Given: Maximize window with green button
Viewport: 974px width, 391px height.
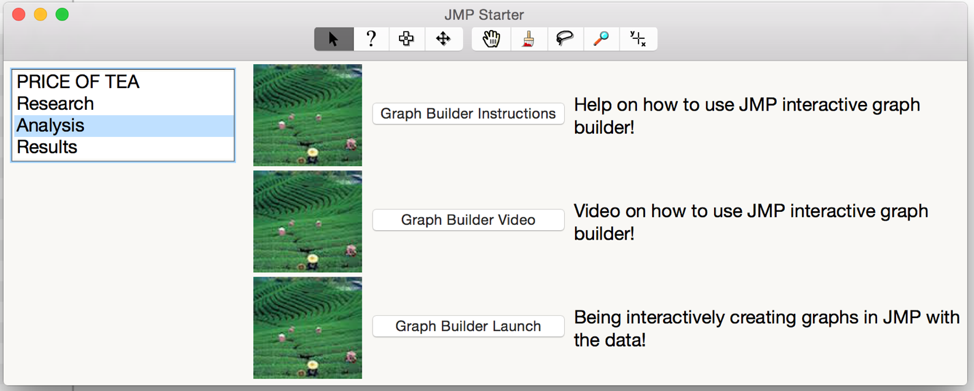Looking at the screenshot, I should pos(62,14).
